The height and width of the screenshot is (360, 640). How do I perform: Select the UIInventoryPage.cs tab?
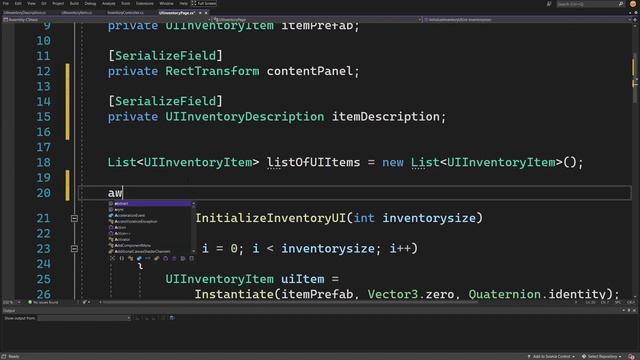[x=176, y=13]
